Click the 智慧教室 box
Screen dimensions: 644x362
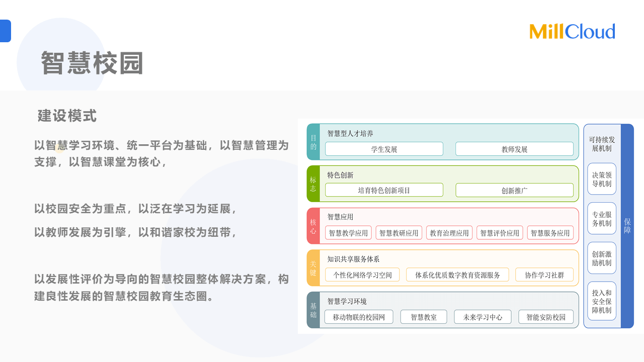click(x=424, y=317)
